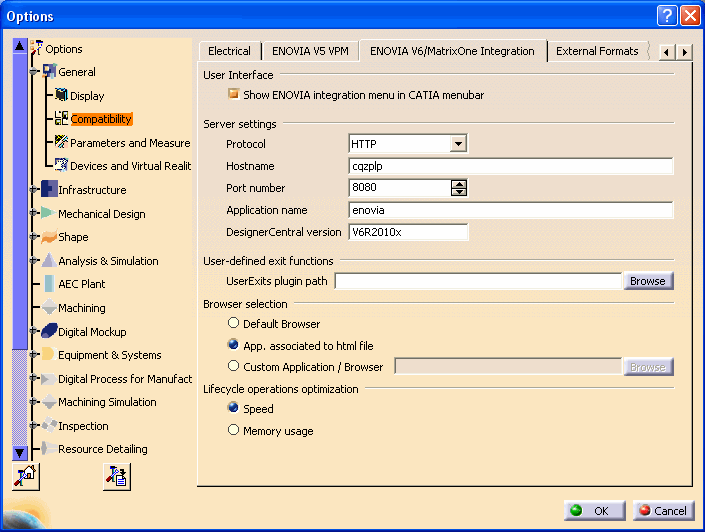Image resolution: width=705 pixels, height=532 pixels.
Task: Expand the Mechanical Design tree node
Action: pyautogui.click(x=34, y=213)
